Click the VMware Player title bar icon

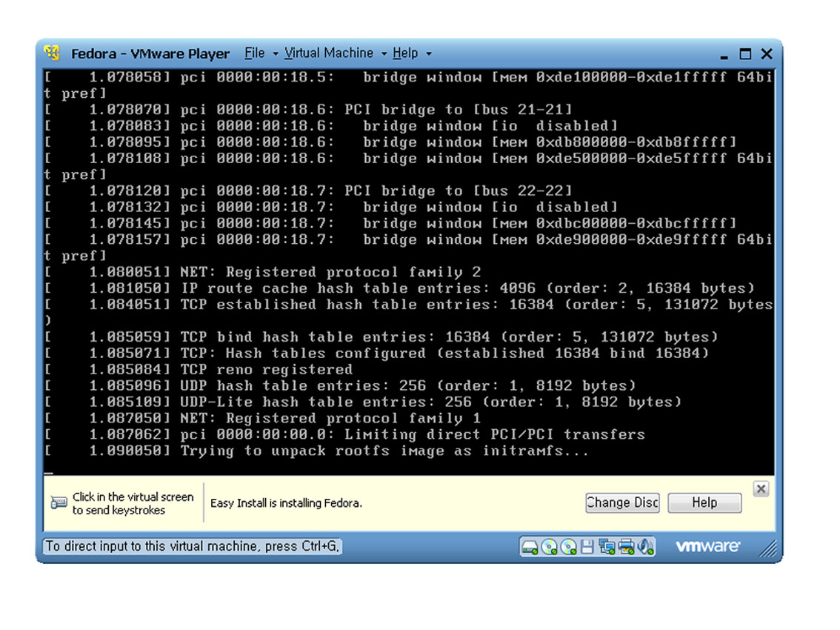[x=53, y=53]
